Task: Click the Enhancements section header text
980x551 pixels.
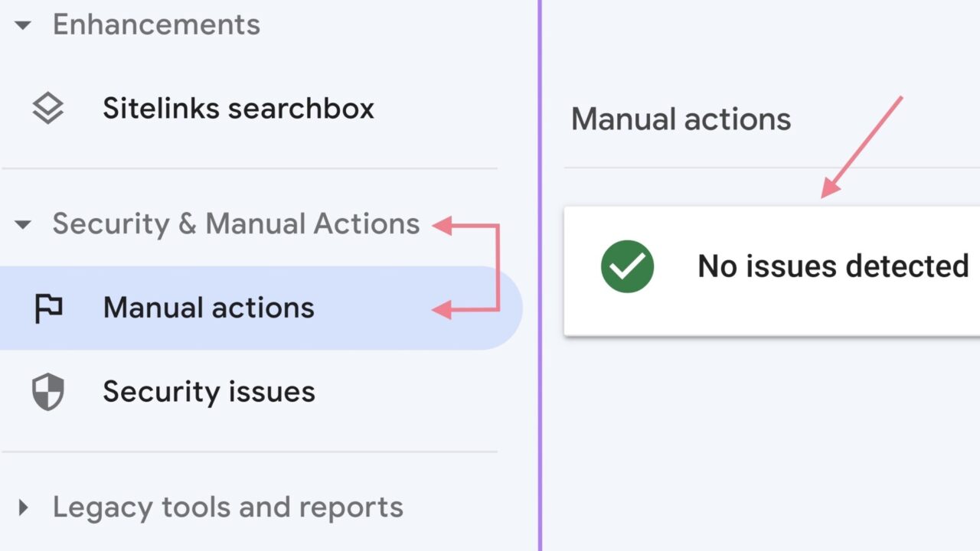Action: click(156, 24)
